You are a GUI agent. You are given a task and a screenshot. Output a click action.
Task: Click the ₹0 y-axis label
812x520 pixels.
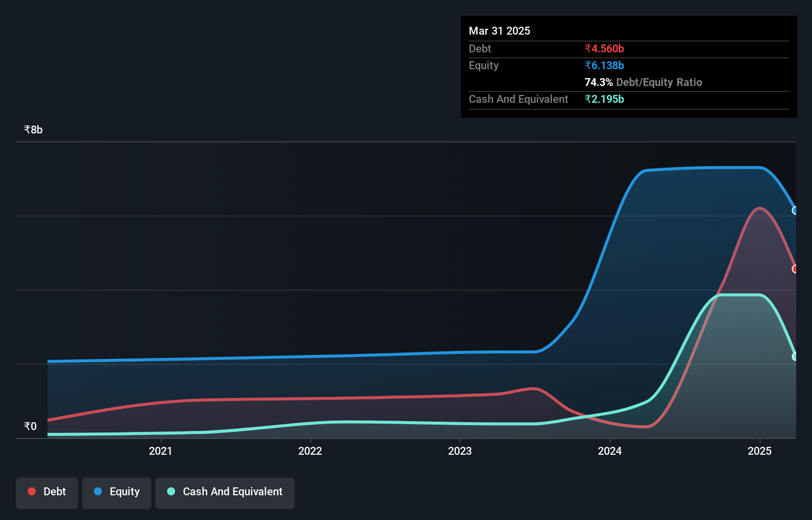coord(31,426)
